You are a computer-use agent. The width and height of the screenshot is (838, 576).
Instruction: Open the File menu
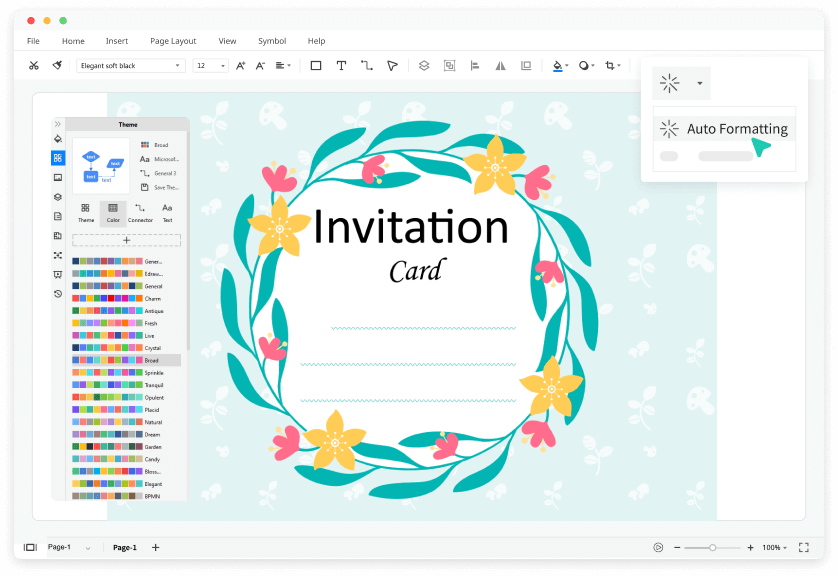[33, 41]
